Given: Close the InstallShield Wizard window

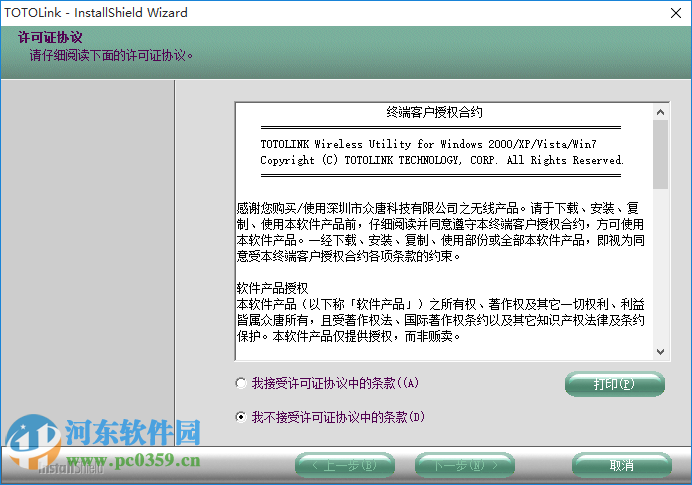Looking at the screenshot, I should tap(676, 13).
